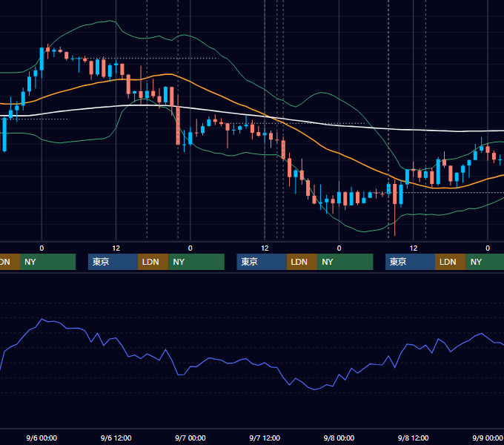The image size is (504, 445).
Task: Select the LDN block after first 東京
Action: tap(153, 262)
